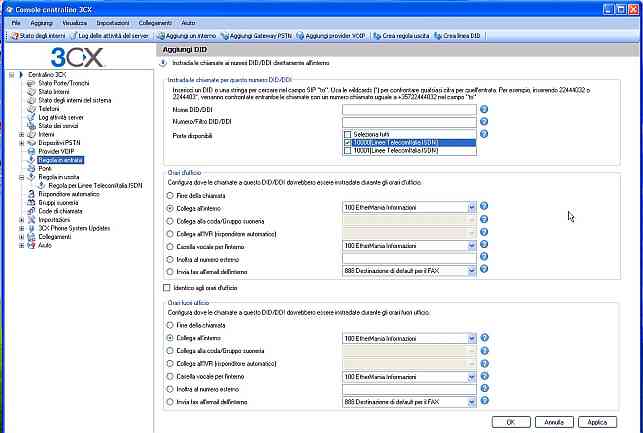This screenshot has height=433, width=643.
Task: Click the 3CX logo
Action: pyautogui.click(x=77, y=57)
